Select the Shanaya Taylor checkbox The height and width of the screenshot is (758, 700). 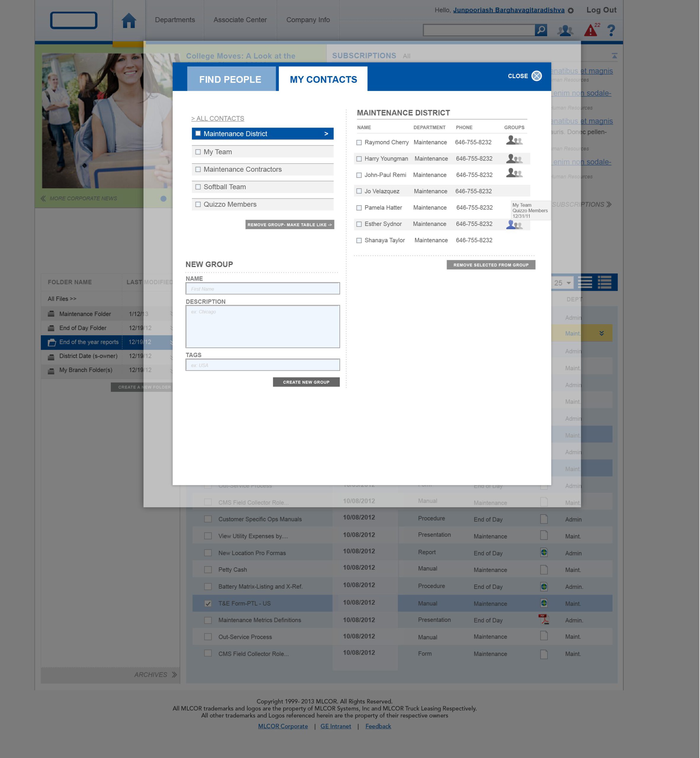point(359,240)
